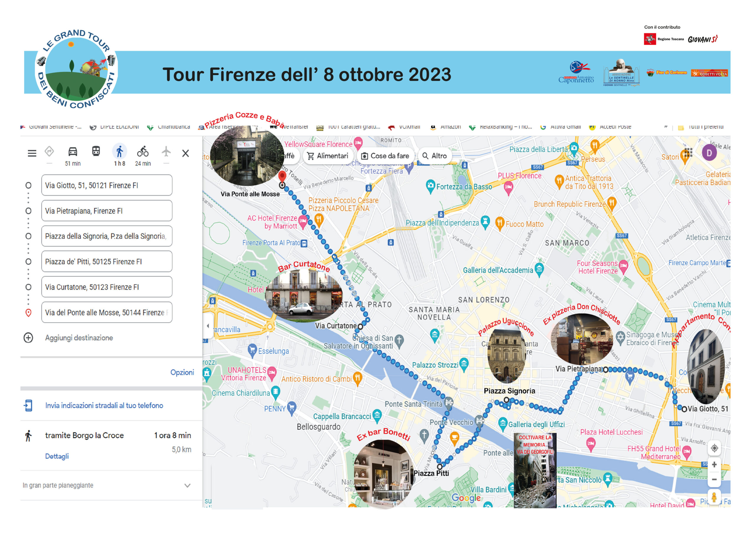The width and height of the screenshot is (756, 535).
Task: Click the plus icon to add destination
Action: 28,338
